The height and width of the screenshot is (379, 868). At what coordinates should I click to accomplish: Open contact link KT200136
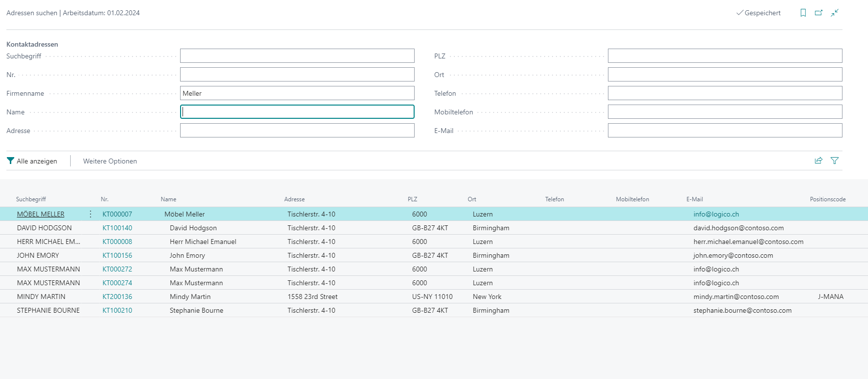pos(117,297)
